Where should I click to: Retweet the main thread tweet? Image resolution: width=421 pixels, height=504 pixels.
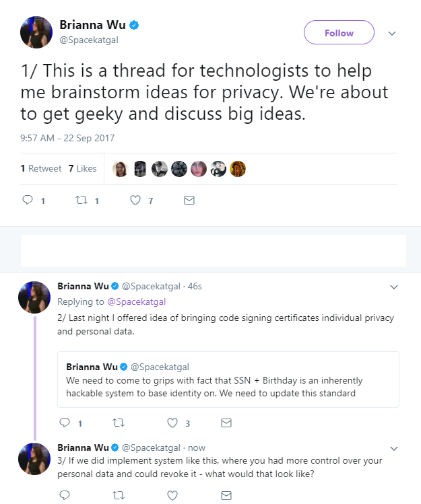point(82,201)
